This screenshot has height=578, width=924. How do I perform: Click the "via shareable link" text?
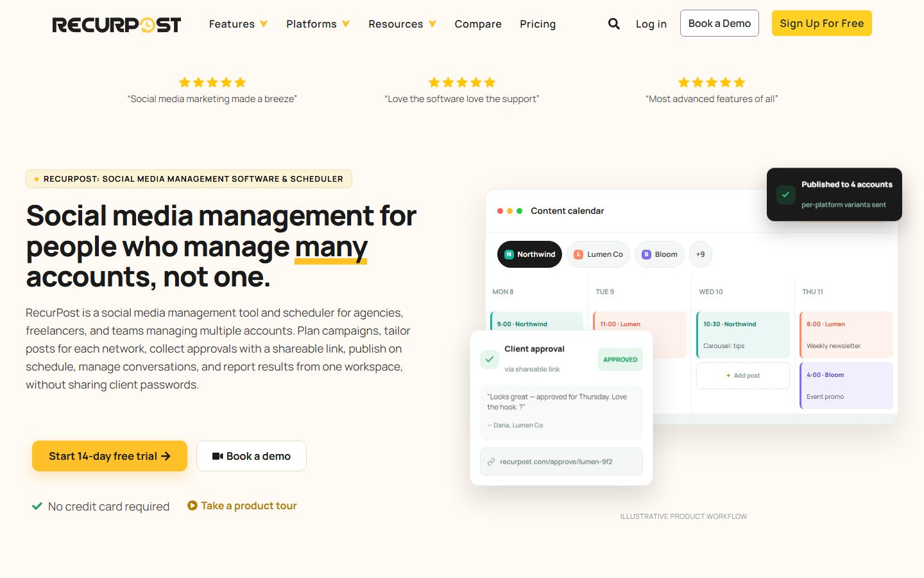(532, 369)
